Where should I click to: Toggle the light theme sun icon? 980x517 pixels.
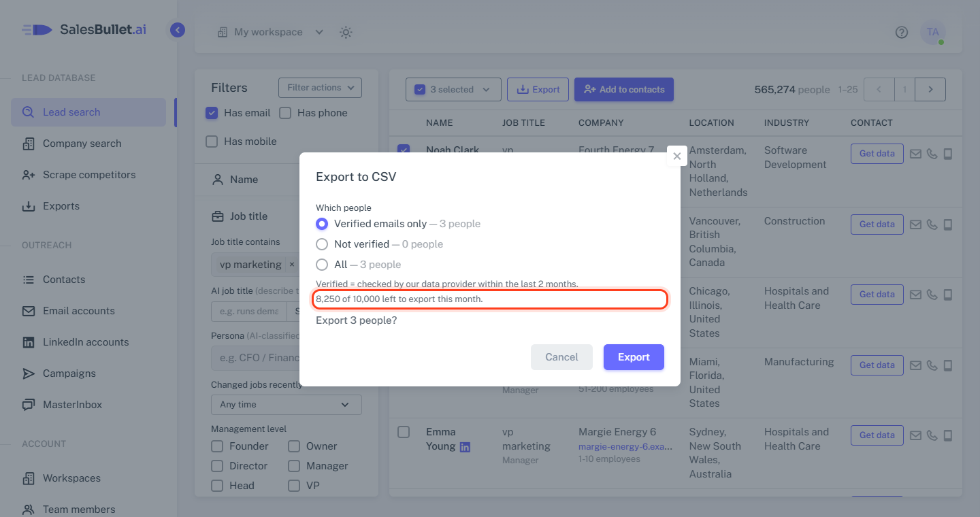(x=346, y=32)
